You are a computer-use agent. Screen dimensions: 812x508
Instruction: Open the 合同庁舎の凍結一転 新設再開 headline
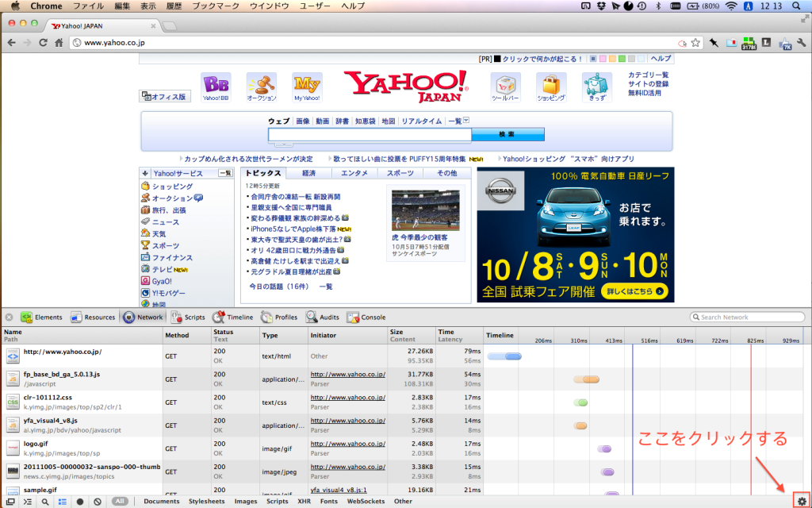[x=296, y=197]
